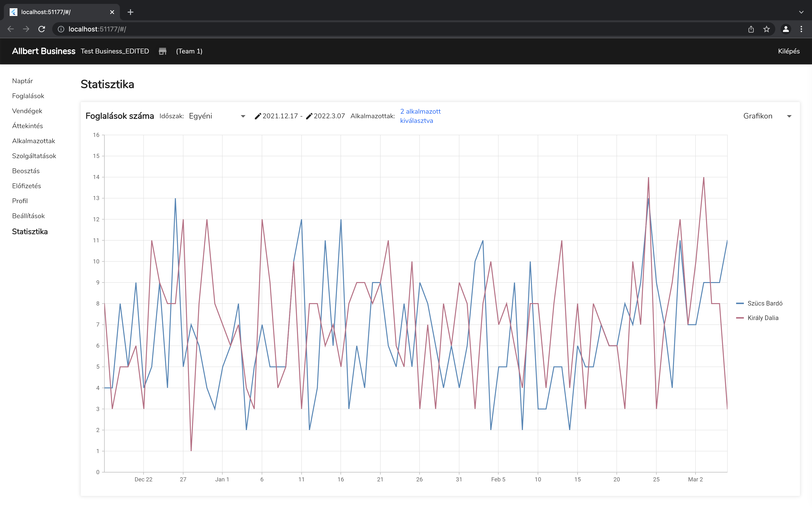Click the Időszak: filter label
812x508 pixels.
click(x=172, y=116)
